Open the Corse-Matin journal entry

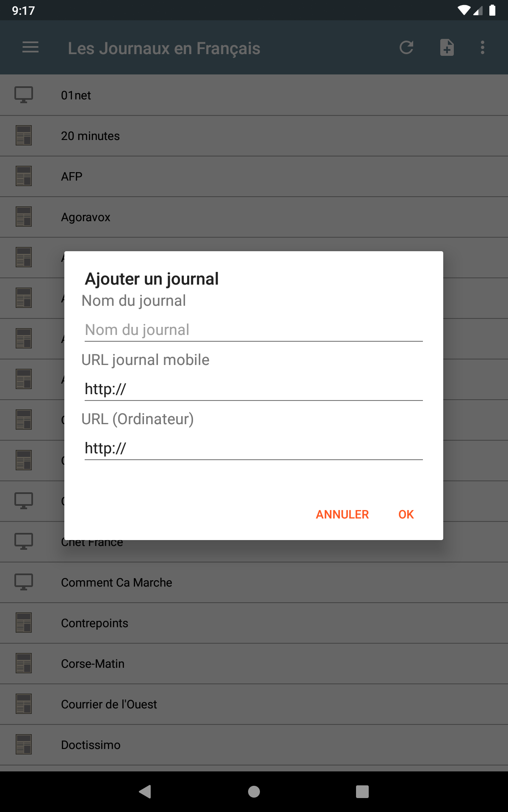(x=254, y=664)
